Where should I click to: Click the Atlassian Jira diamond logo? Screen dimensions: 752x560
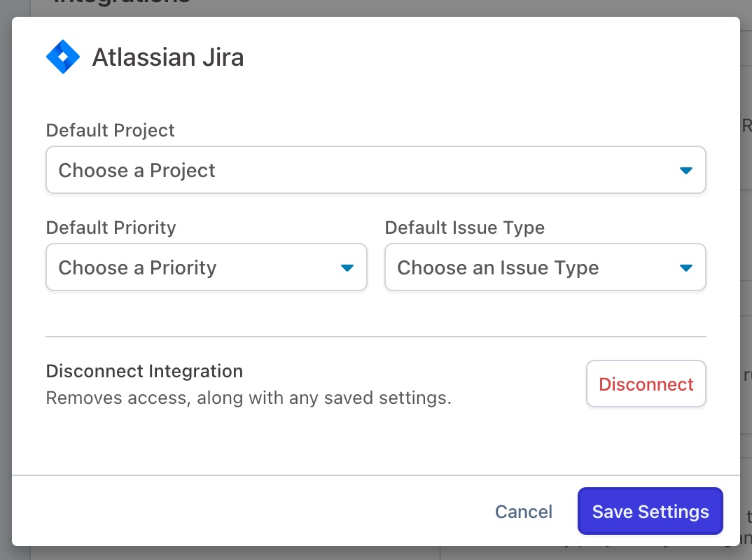click(x=63, y=57)
